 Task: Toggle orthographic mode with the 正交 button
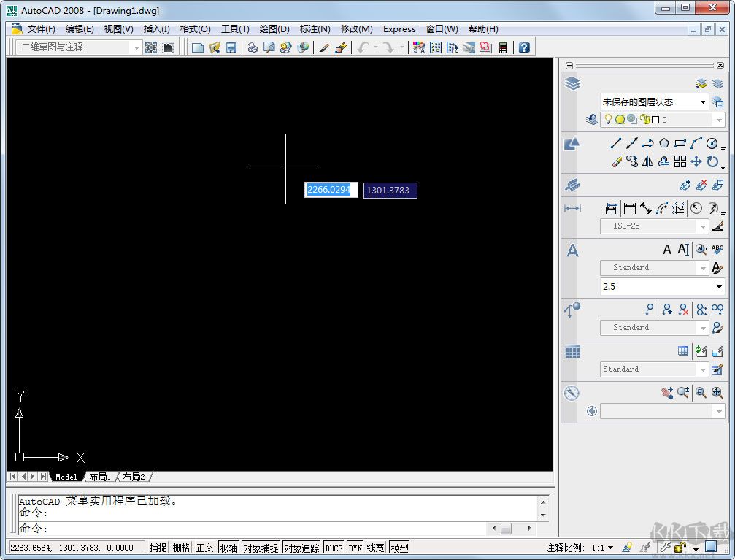205,547
